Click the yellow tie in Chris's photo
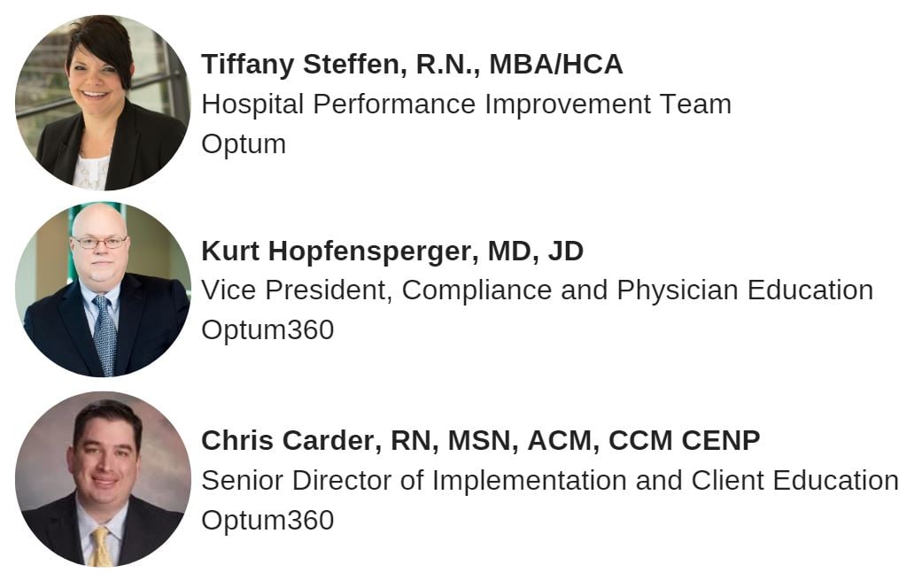Image resolution: width=922 pixels, height=588 pixels. pyautogui.click(x=100, y=545)
